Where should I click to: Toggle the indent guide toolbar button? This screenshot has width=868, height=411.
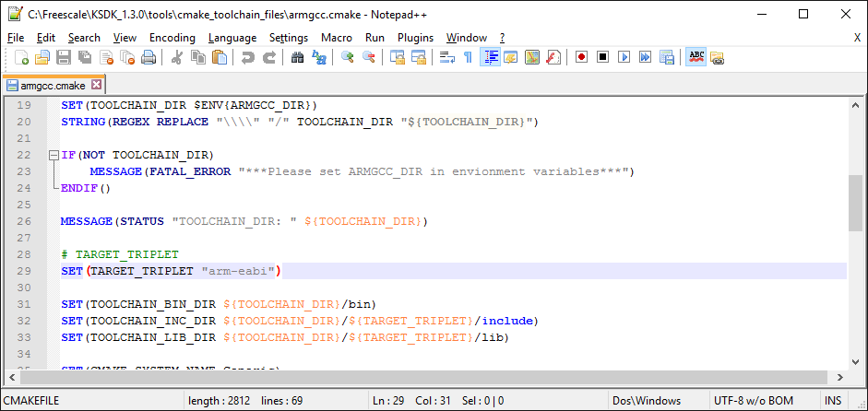click(x=490, y=57)
